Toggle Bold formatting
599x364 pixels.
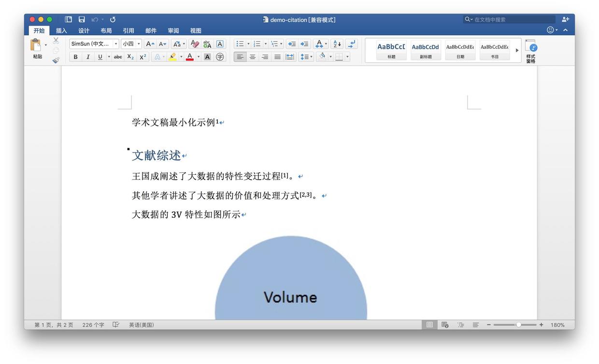tap(75, 56)
